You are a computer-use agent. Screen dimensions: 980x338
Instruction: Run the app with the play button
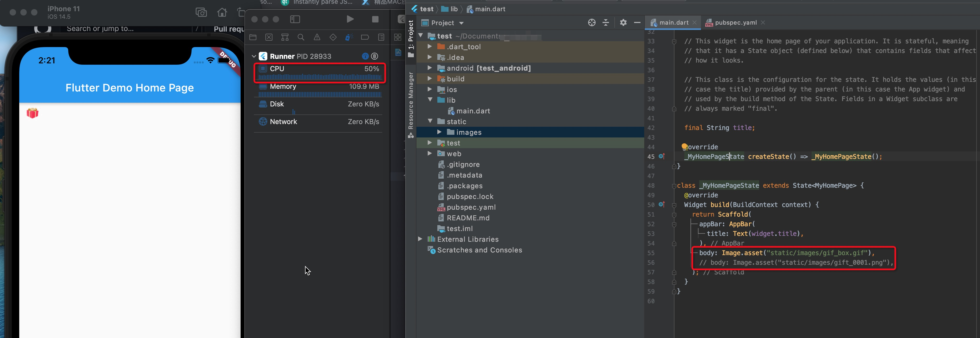[350, 19]
